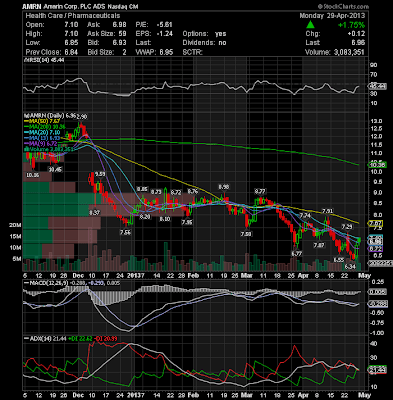Click the 8.98 high price annotation
393x400 pixels.
223,186
